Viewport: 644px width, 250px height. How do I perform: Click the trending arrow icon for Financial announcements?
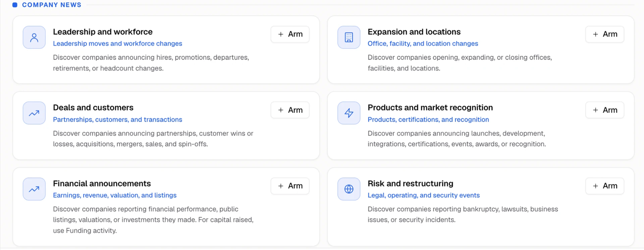click(x=34, y=189)
